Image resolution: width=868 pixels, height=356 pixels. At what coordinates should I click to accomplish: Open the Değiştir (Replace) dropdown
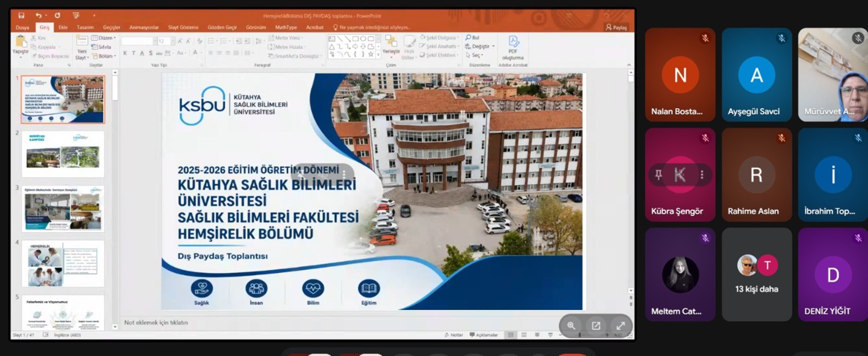[480, 47]
